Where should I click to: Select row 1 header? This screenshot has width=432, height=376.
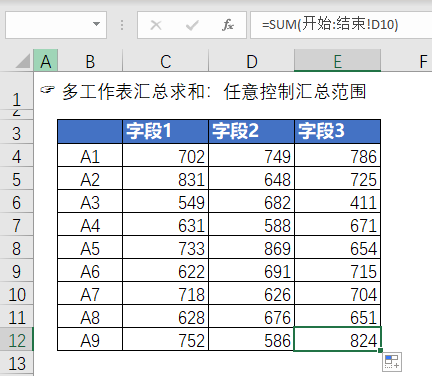(x=17, y=91)
